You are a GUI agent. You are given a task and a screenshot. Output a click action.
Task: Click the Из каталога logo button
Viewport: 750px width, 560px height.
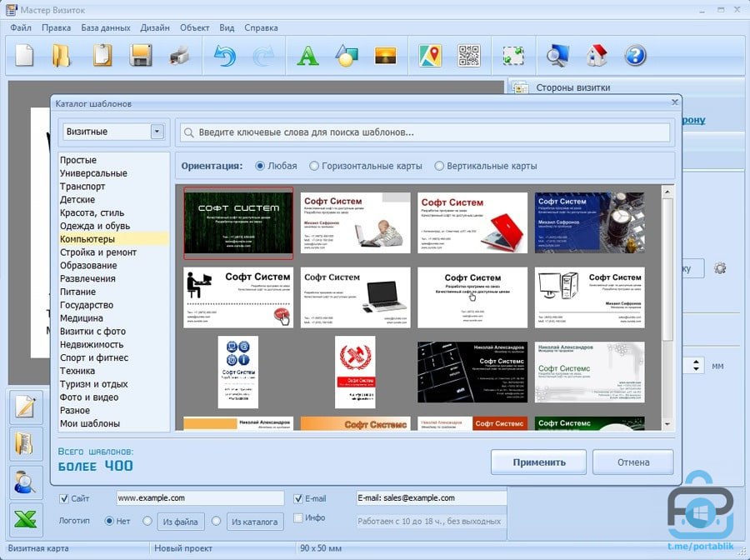pyautogui.click(x=255, y=522)
